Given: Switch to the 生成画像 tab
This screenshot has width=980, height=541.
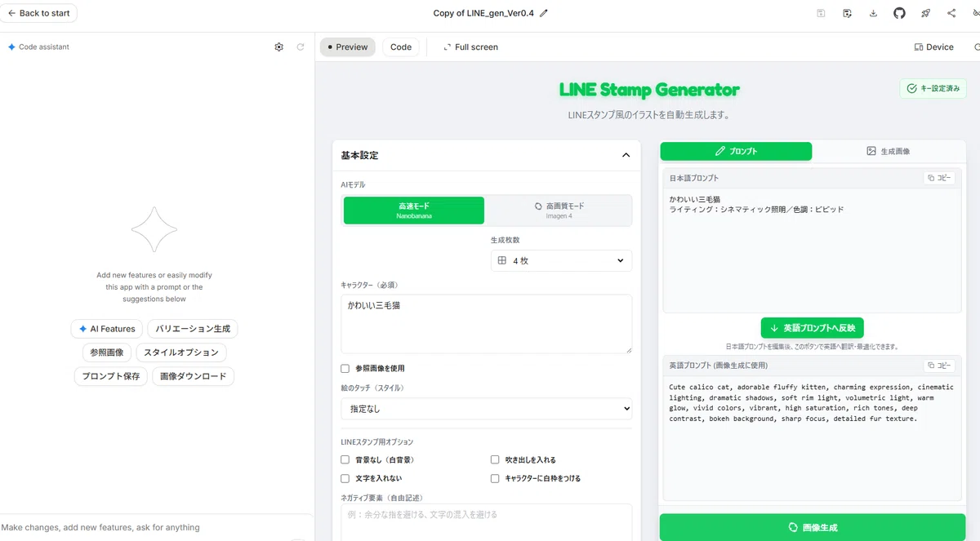Looking at the screenshot, I should click(x=888, y=151).
